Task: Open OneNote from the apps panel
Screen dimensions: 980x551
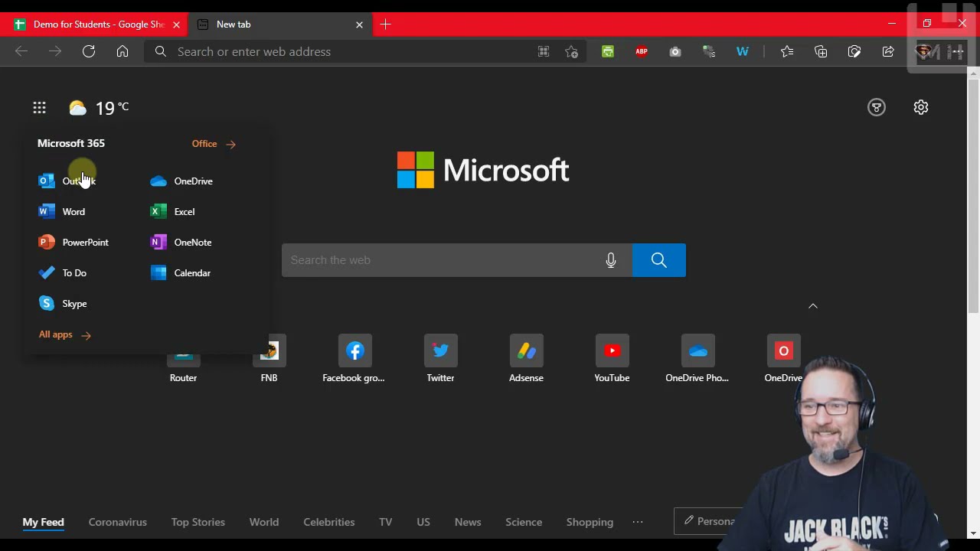Action: [x=181, y=243]
